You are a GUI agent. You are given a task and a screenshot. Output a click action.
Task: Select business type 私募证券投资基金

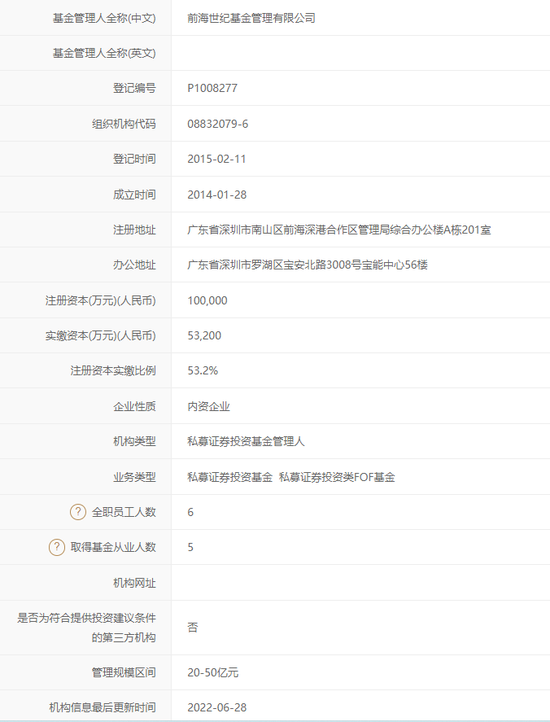click(x=230, y=477)
